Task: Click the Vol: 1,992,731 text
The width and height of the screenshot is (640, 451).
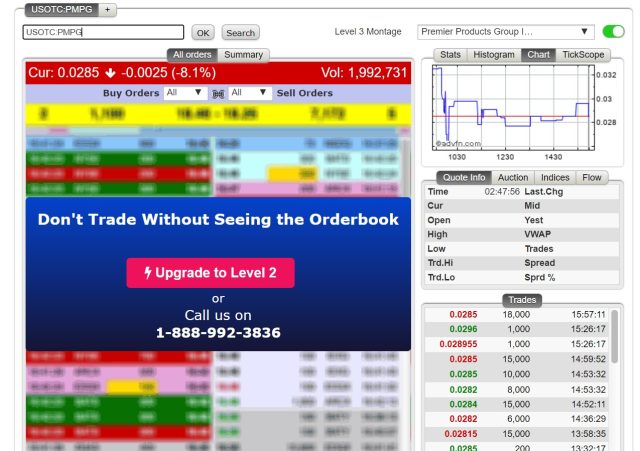Action: pos(364,73)
